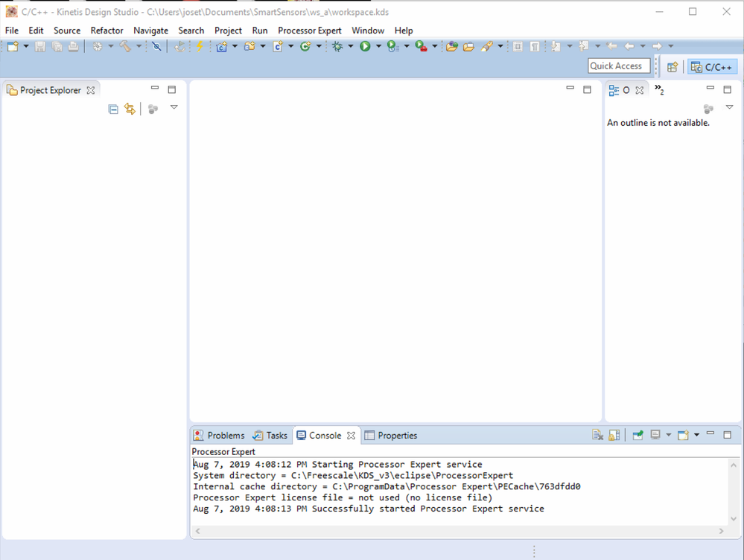Click Collapse All in Project Explorer

(x=113, y=109)
